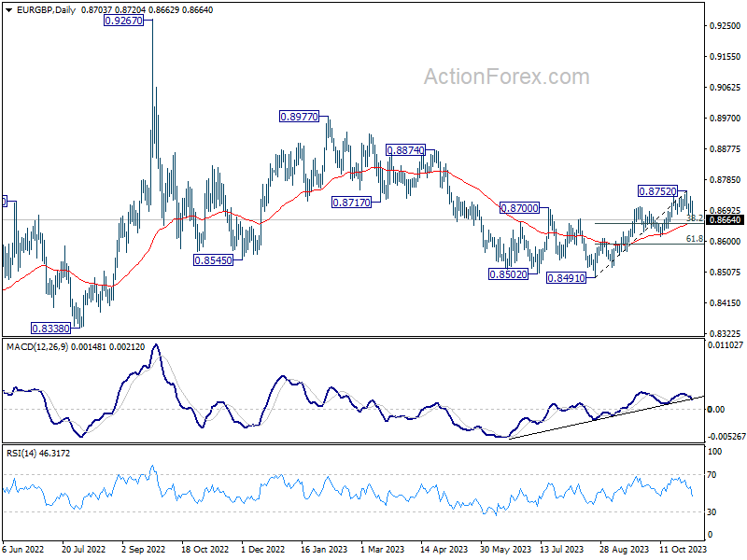Click the 6 Jun 2022 date label

22,550
